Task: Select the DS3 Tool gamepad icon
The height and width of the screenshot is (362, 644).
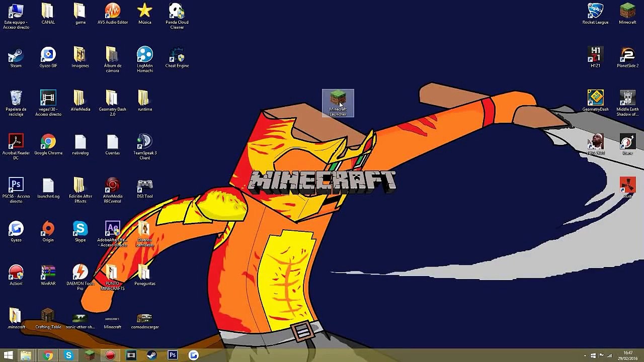Action: coord(144,188)
